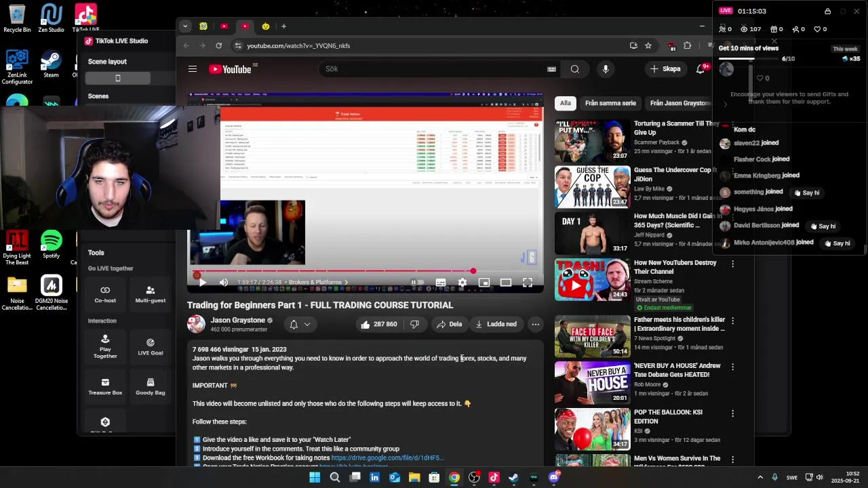Click the video progress bar scrubber

click(473, 271)
